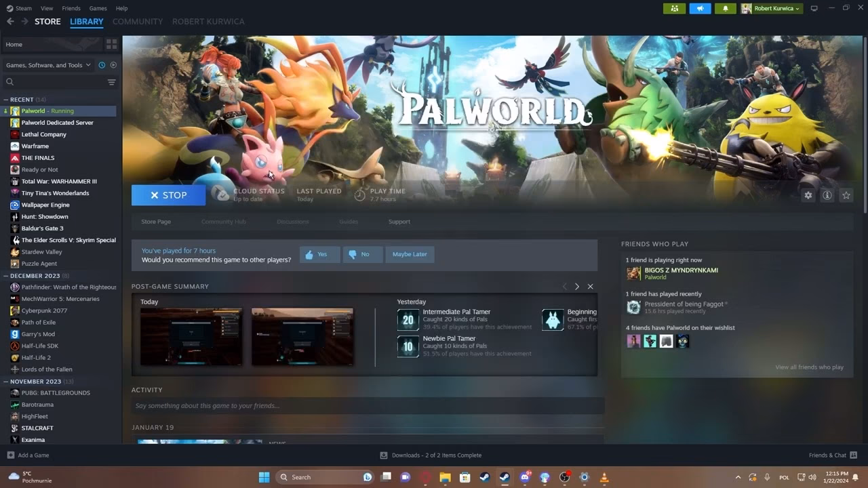Click the activity status input box
The height and width of the screenshot is (488, 868).
[368, 406]
